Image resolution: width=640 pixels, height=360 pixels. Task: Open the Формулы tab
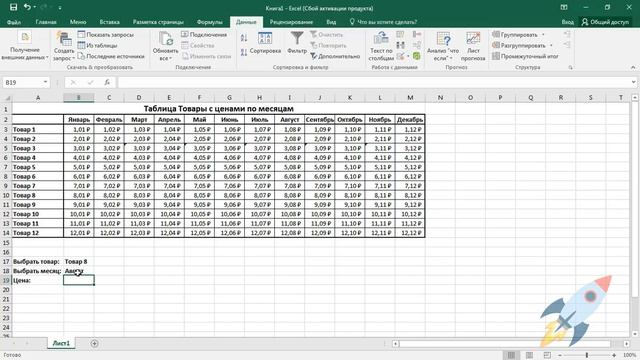pos(209,22)
